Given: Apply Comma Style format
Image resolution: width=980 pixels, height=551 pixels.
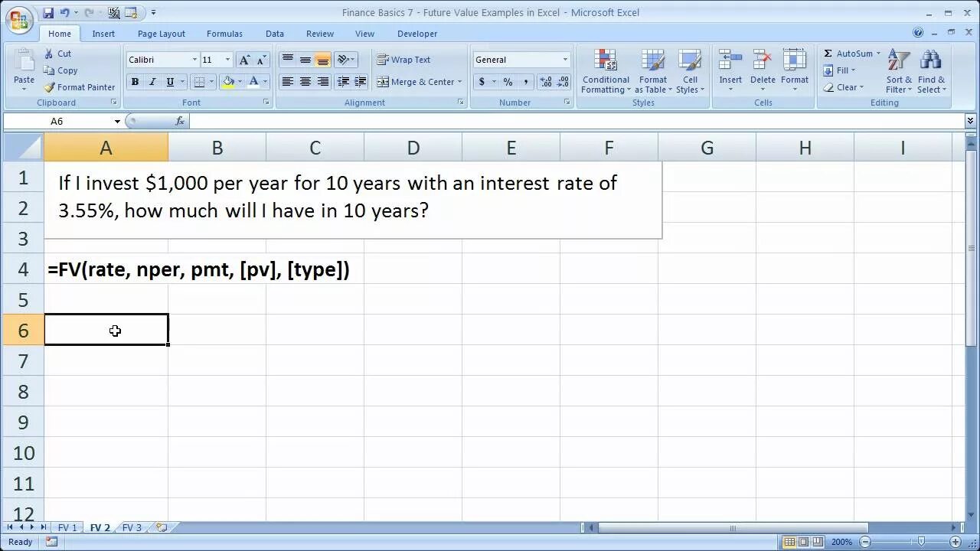Looking at the screenshot, I should [x=526, y=82].
